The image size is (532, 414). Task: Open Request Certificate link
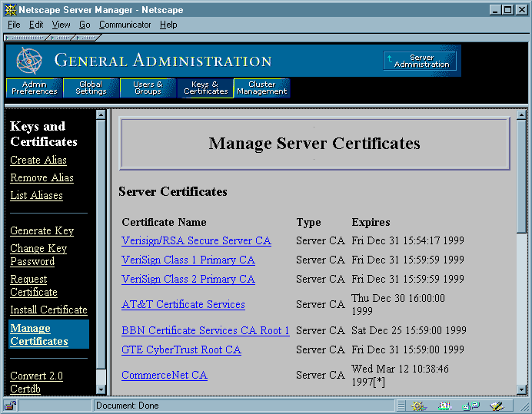click(34, 286)
